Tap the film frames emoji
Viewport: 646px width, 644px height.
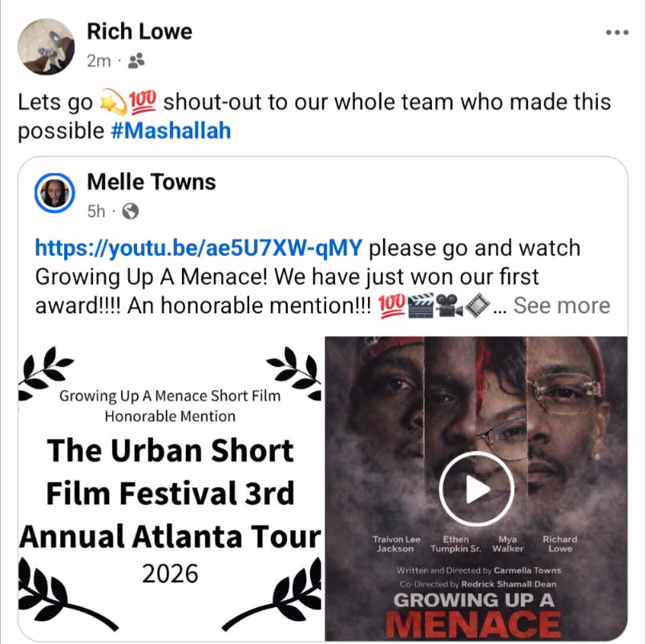coord(477,305)
